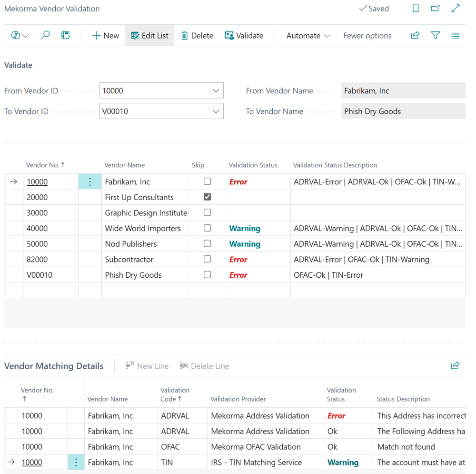Bookmark this page
The width and height of the screenshot is (476, 474).
pos(415,9)
